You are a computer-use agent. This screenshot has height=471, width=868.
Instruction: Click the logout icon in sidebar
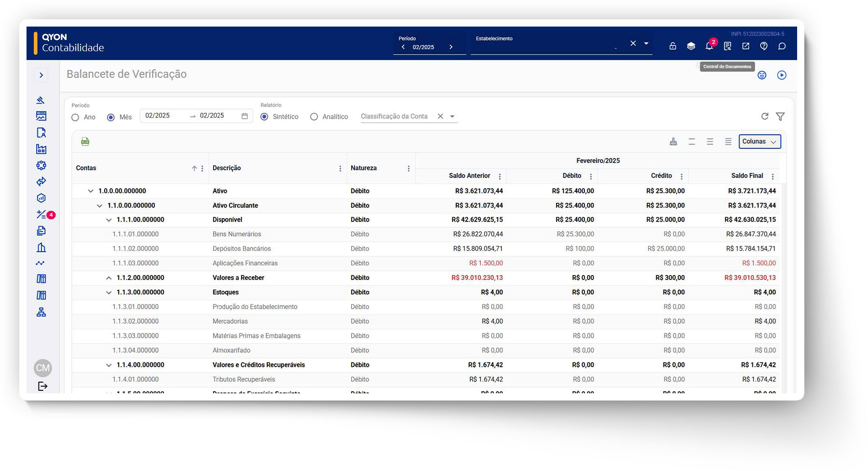[42, 386]
